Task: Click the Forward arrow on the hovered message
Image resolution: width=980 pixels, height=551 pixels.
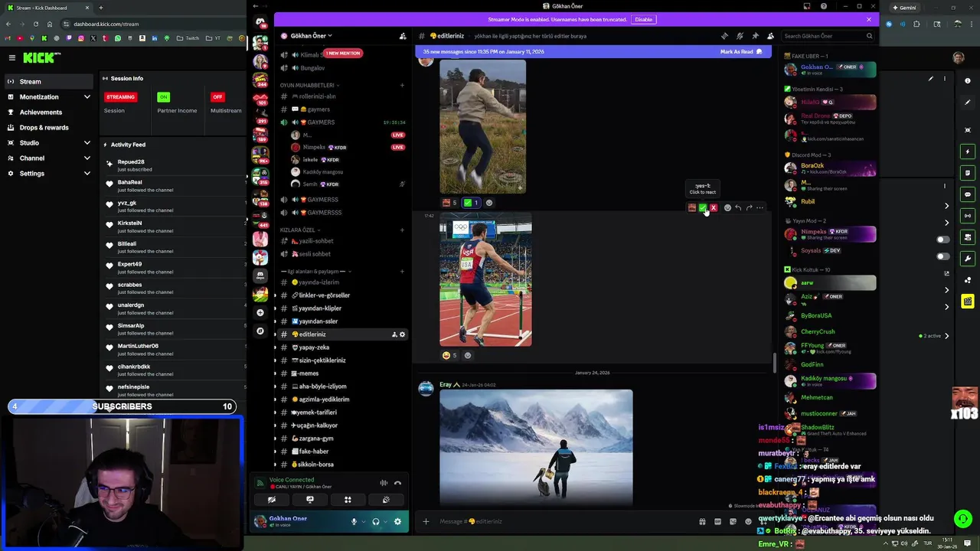Action: pyautogui.click(x=749, y=207)
